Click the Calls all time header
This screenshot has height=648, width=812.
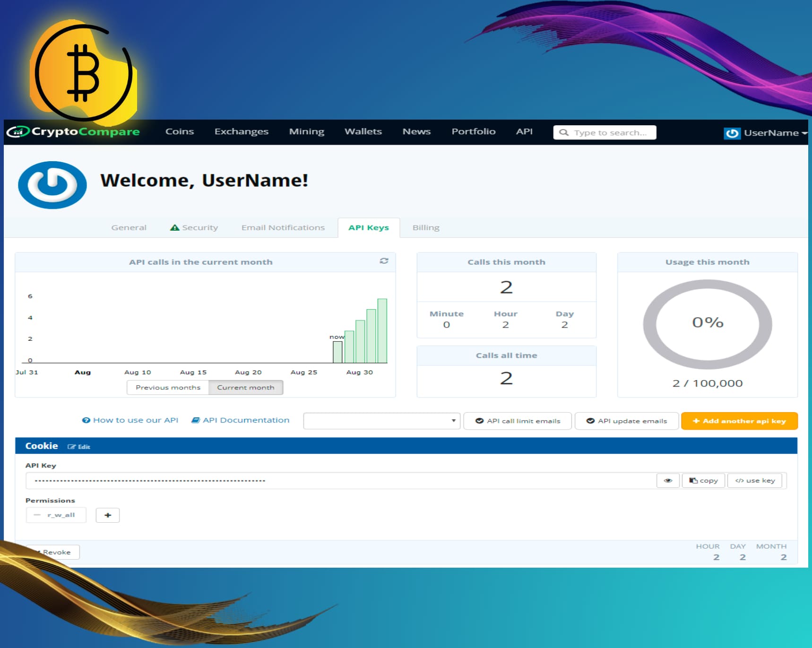[x=506, y=355]
